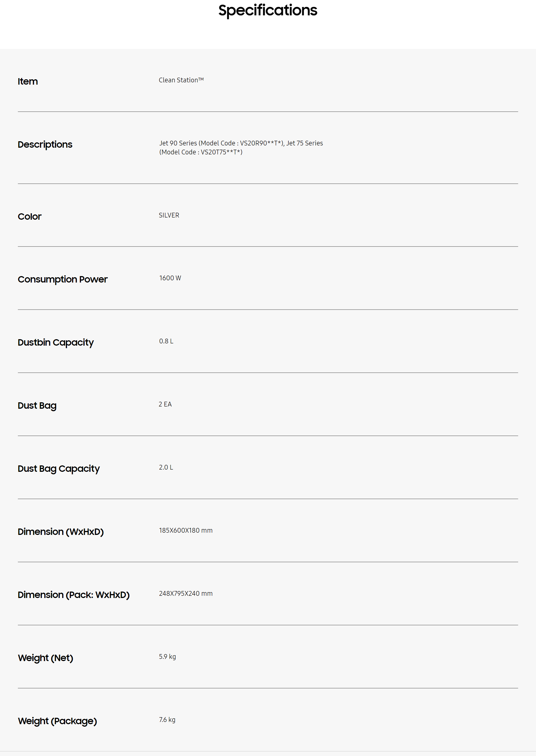Click the 185X600X180 mm value

186,530
